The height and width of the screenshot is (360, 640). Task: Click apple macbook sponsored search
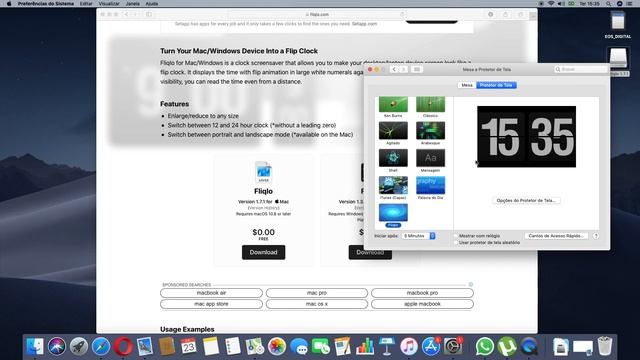point(422,304)
